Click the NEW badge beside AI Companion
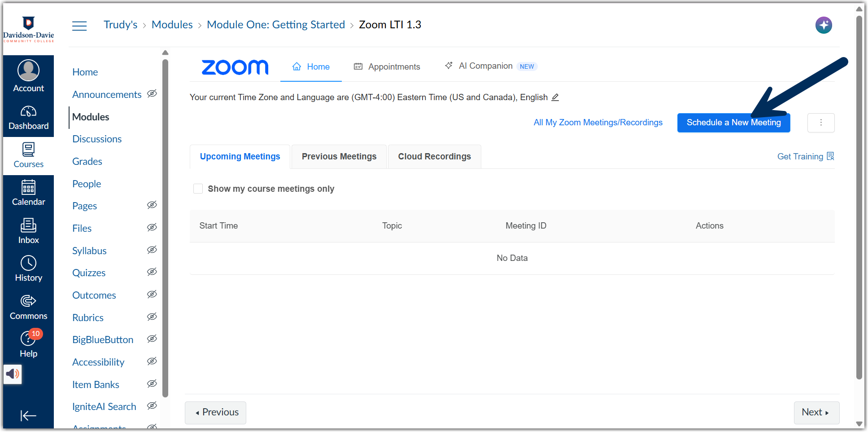868x432 pixels. (x=527, y=66)
